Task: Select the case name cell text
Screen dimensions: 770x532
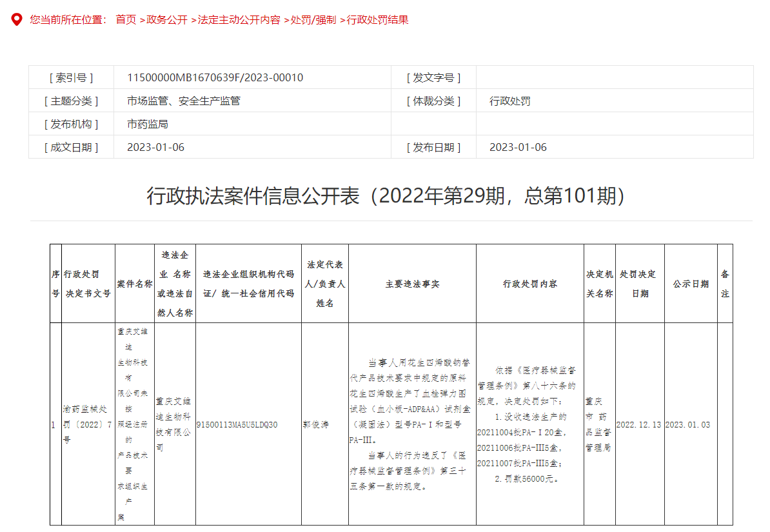Action: pyautogui.click(x=133, y=424)
